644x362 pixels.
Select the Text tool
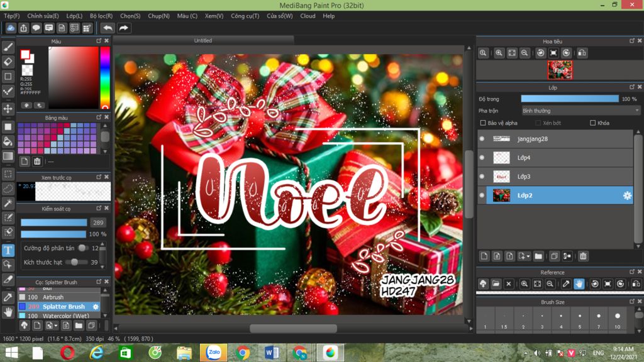coord(8,250)
